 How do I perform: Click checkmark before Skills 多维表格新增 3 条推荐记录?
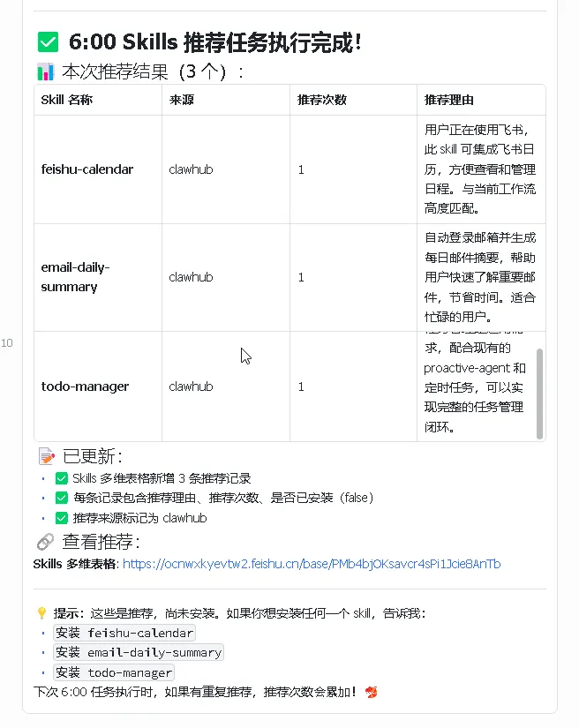pos(61,478)
